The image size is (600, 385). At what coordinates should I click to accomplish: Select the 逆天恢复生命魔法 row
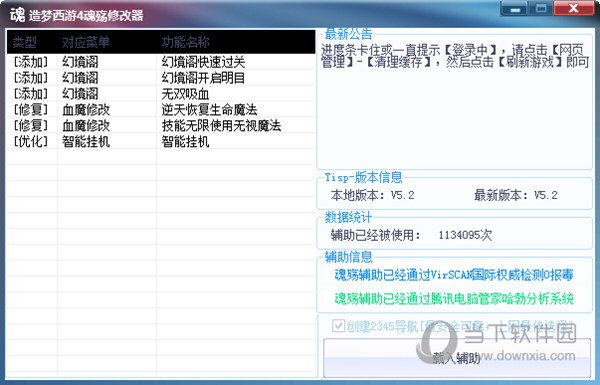click(x=161, y=110)
